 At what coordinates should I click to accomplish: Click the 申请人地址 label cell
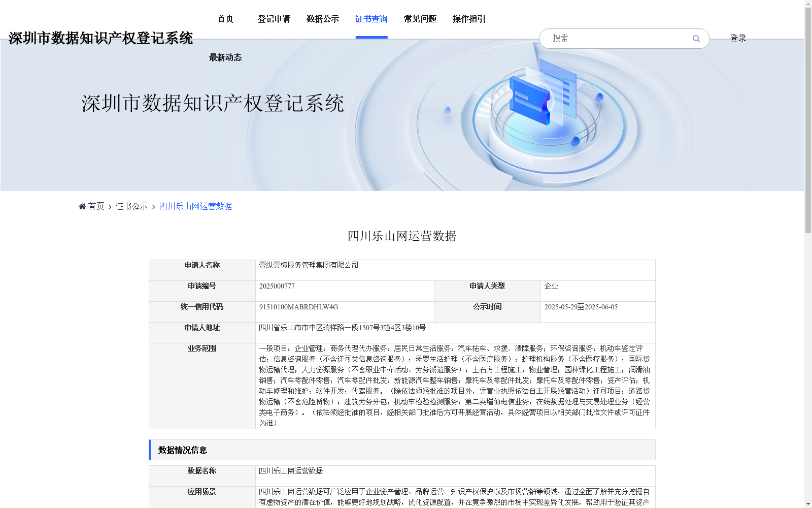202,333
